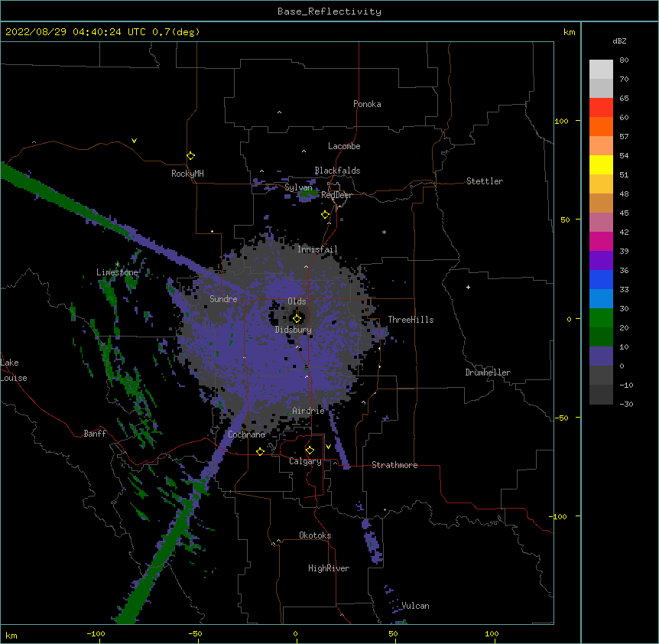Click the Okotoks town label
Screen dimensions: 659x644
[x=315, y=535]
